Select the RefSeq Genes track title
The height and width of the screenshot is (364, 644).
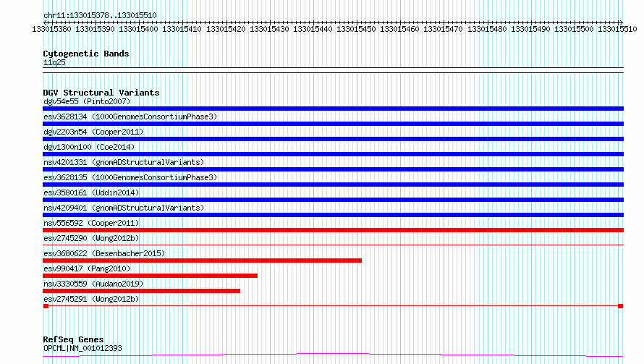73,339
